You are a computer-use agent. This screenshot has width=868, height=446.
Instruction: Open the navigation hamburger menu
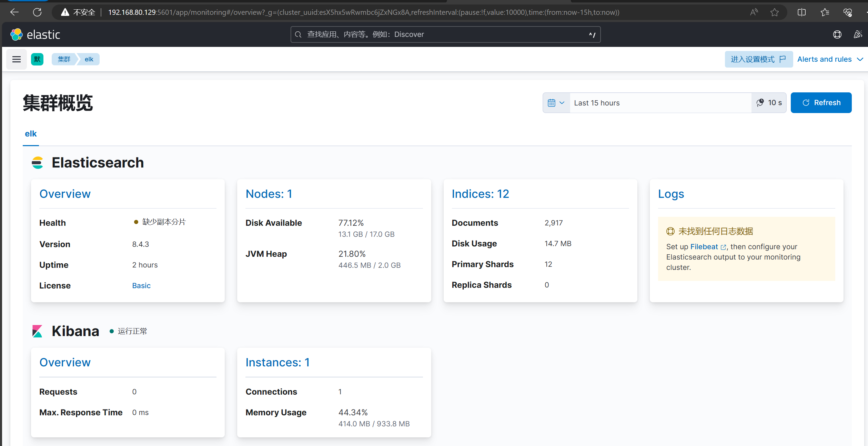click(x=16, y=59)
